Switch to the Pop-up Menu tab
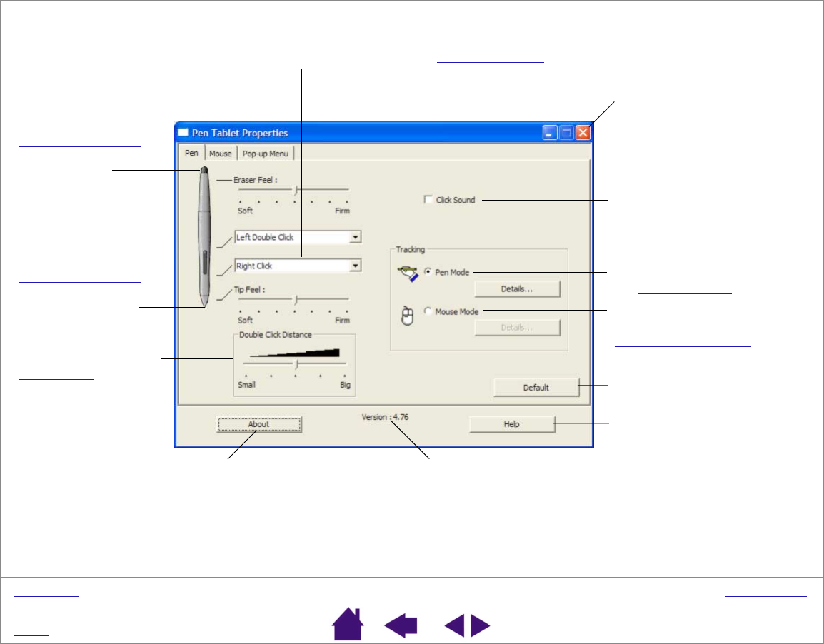 click(x=266, y=154)
